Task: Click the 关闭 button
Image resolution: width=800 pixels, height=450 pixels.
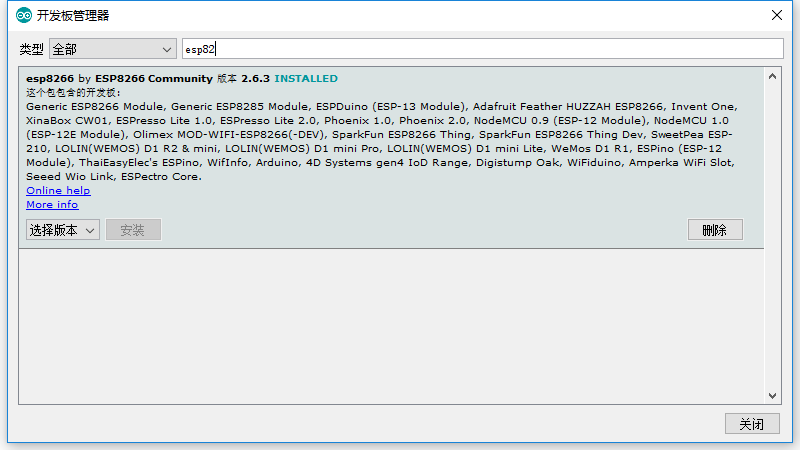Action: point(752,424)
